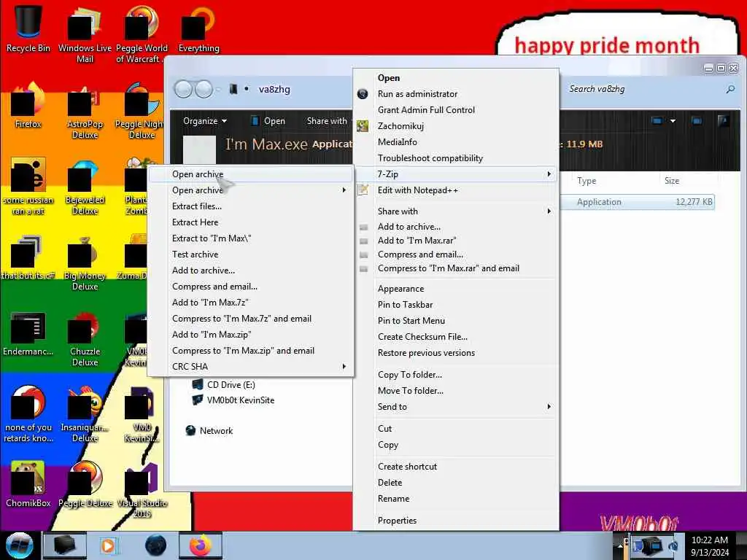
Task: Click the taskbar clock showing 10:22 AM
Action: click(x=709, y=545)
